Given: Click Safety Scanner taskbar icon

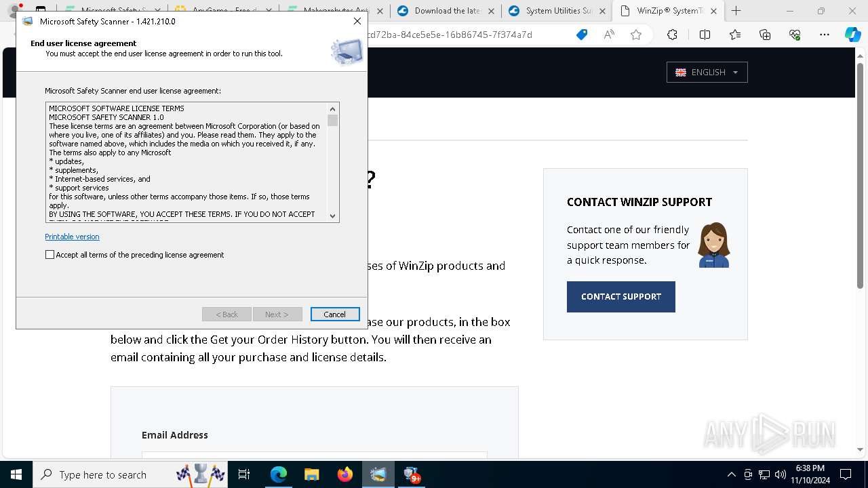Looking at the screenshot, I should (x=378, y=474).
